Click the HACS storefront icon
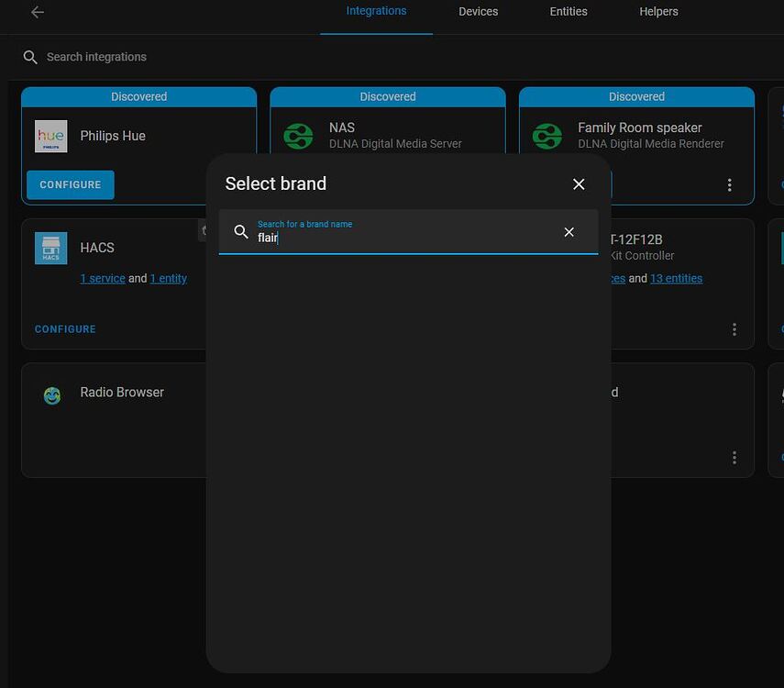This screenshot has height=688, width=784. coord(50,248)
